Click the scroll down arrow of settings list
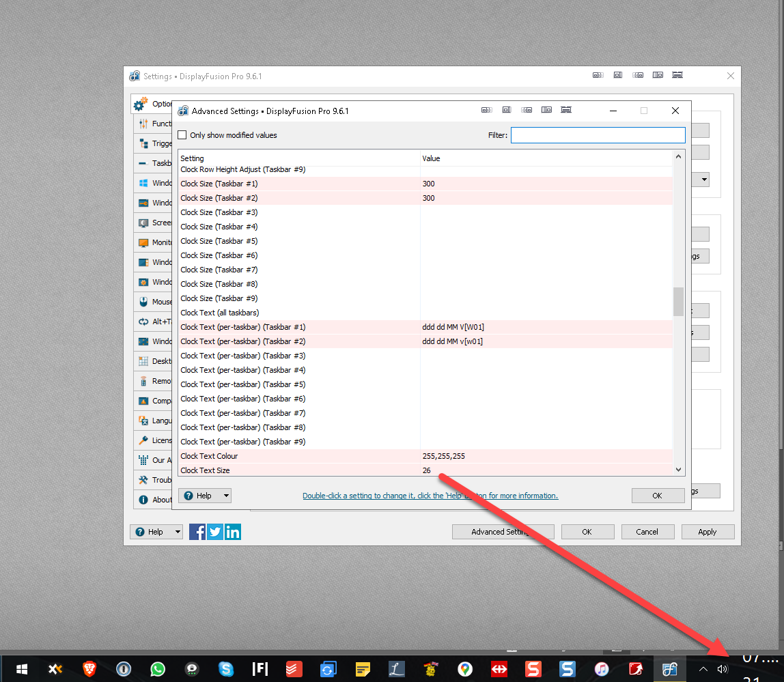The width and height of the screenshot is (784, 682). (x=679, y=469)
